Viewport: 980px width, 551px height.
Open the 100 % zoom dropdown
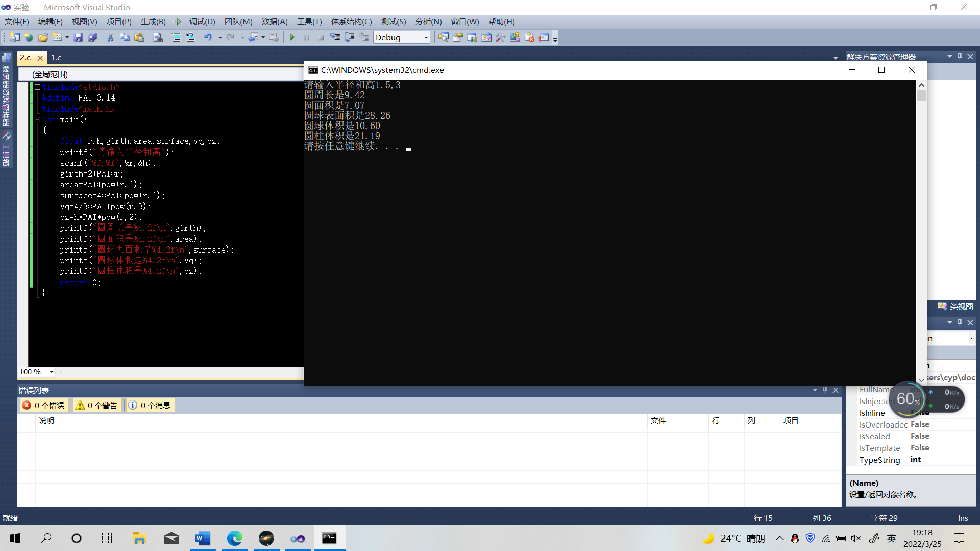tap(51, 372)
